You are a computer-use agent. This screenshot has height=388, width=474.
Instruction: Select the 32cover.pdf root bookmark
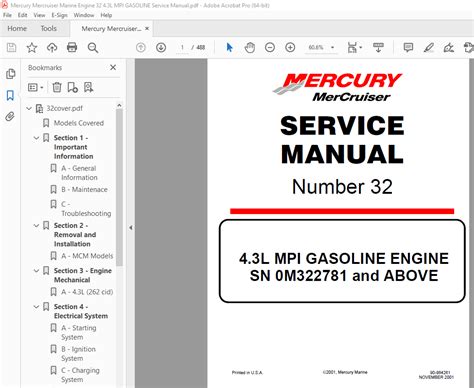coord(65,108)
